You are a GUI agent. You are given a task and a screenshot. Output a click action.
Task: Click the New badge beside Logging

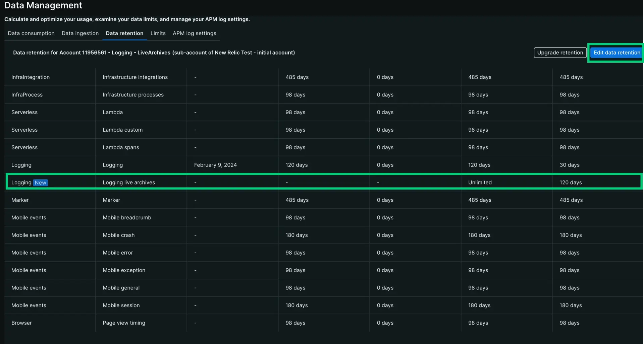coord(41,183)
